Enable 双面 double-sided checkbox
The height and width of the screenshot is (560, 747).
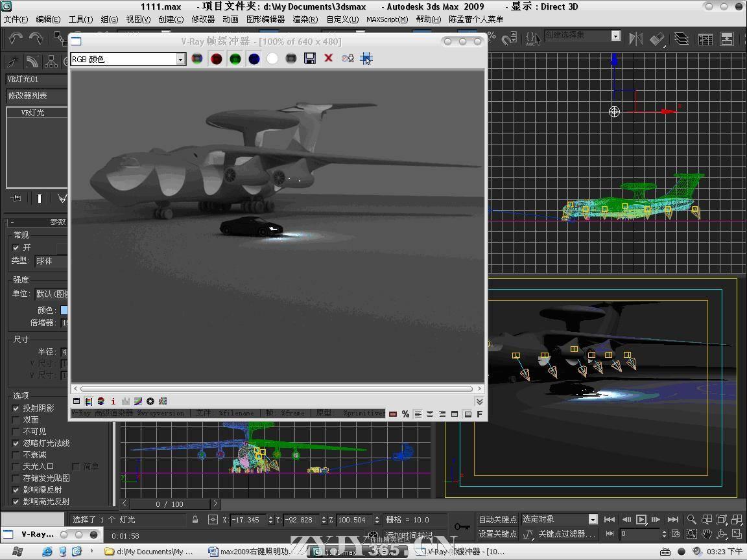click(16, 420)
